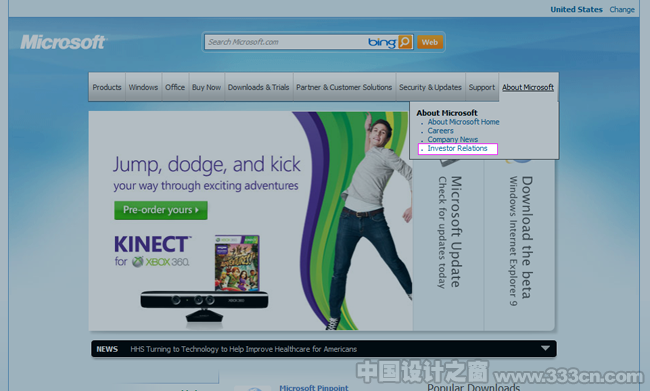Click the Bing search magnifier icon

[x=405, y=42]
